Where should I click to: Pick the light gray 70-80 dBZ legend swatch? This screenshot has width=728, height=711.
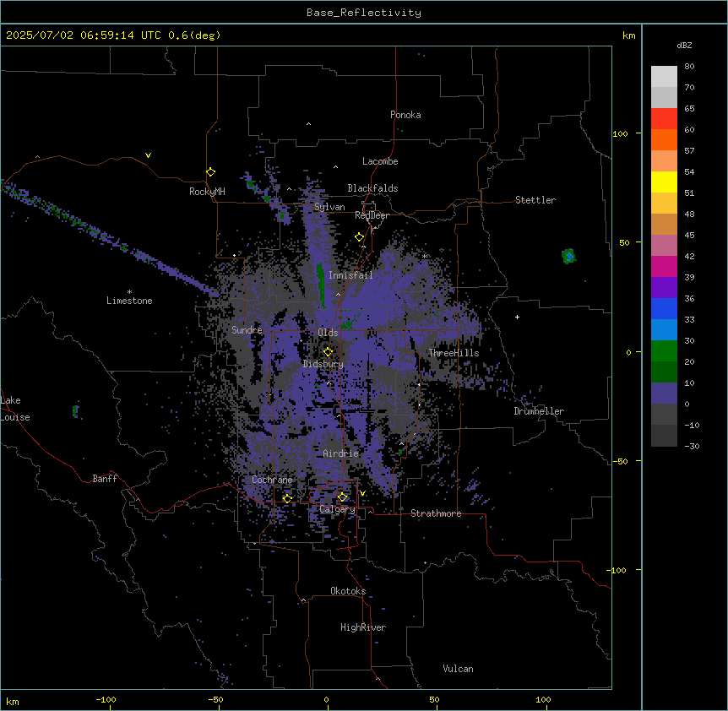tap(664, 77)
